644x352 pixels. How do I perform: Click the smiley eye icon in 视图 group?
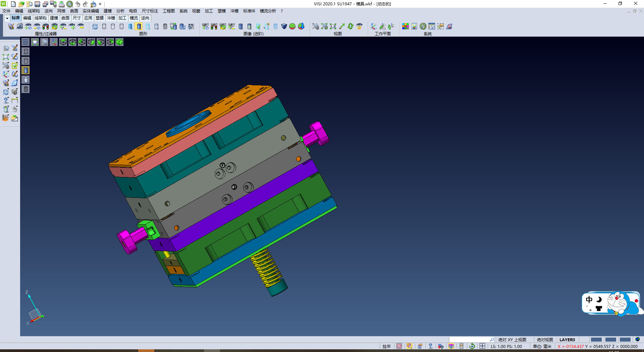[x=359, y=26]
